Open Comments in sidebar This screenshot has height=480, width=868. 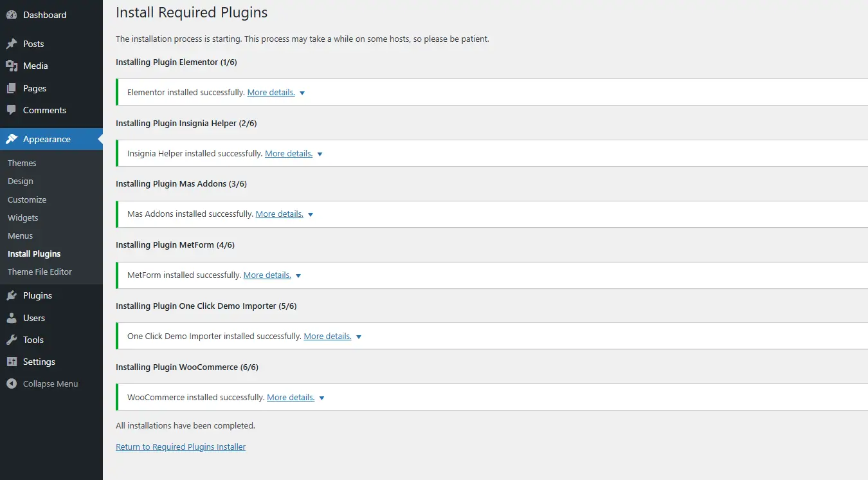point(51,110)
